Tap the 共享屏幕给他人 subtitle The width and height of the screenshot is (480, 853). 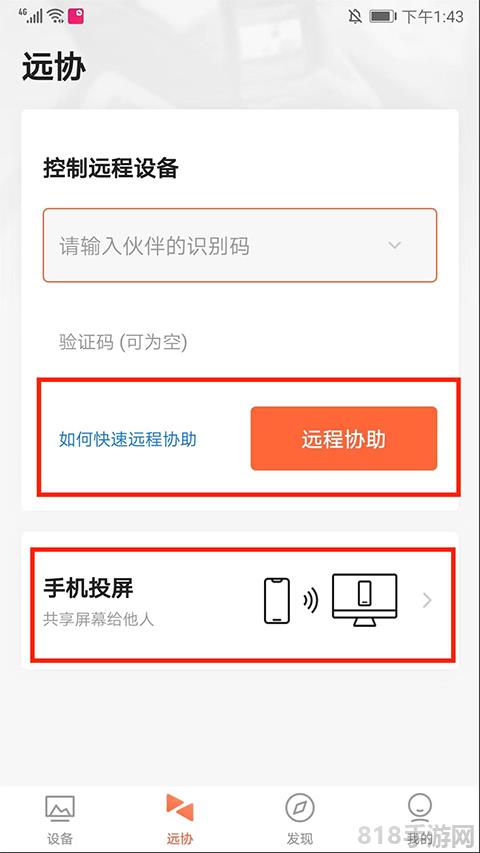[99, 620]
